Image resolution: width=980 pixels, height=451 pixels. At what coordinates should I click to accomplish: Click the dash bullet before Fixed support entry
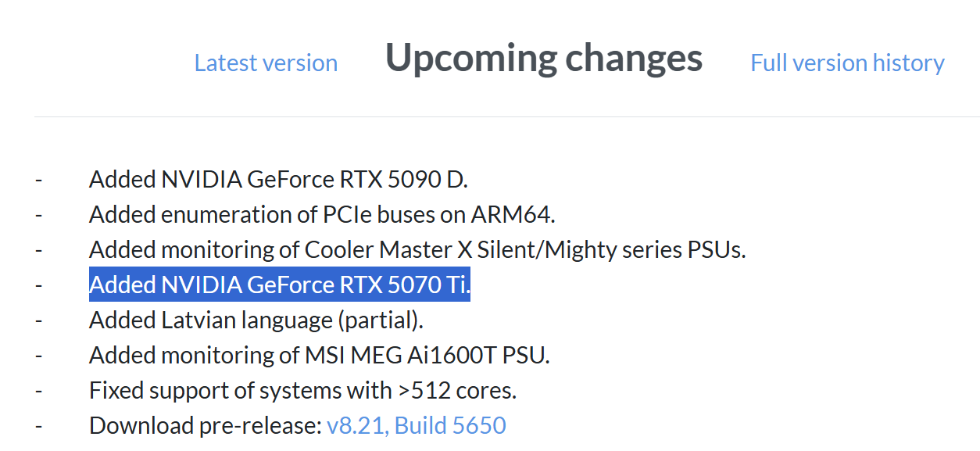tap(38, 392)
